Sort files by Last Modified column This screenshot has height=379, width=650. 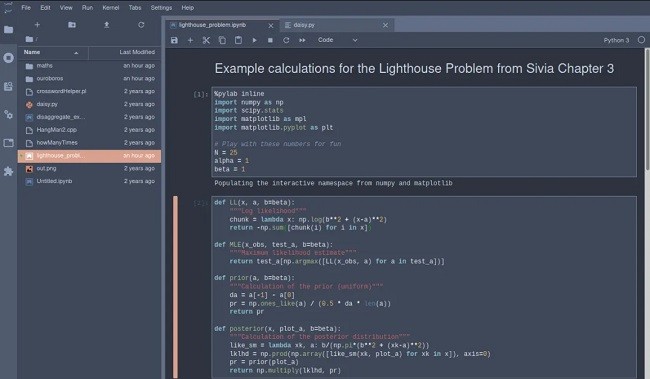tap(125, 52)
